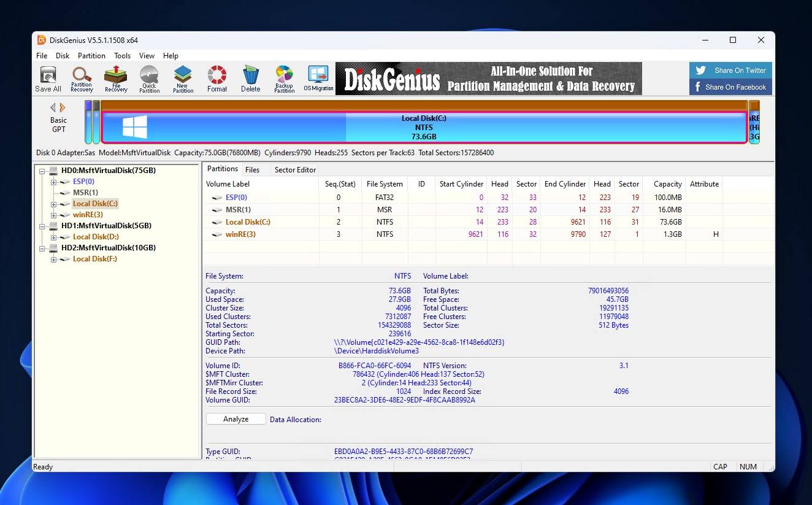Click the Format toolbar icon
Viewport: 812px width, 505px height.
217,79
